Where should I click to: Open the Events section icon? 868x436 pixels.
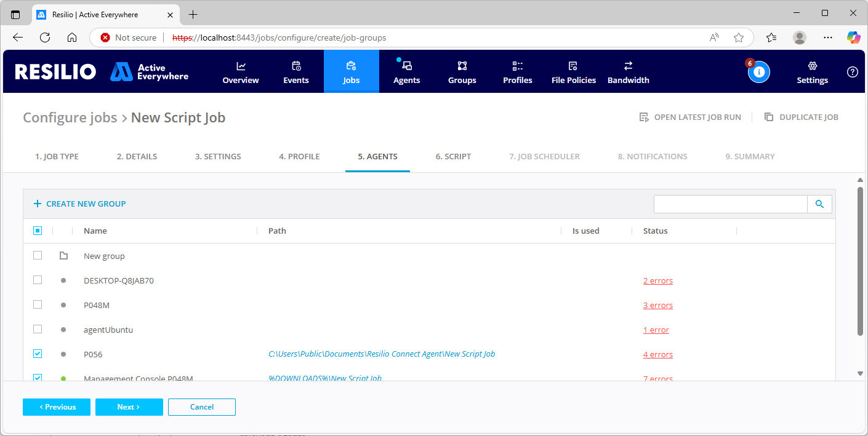coord(296,66)
